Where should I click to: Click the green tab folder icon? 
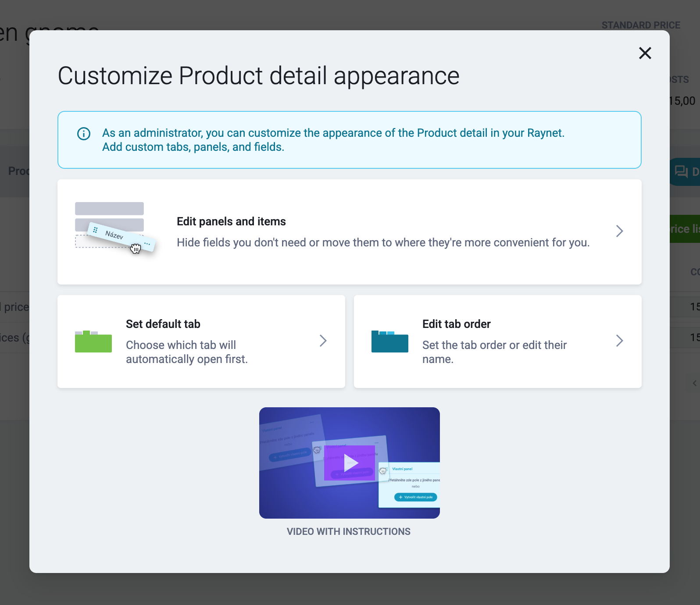[x=93, y=342]
